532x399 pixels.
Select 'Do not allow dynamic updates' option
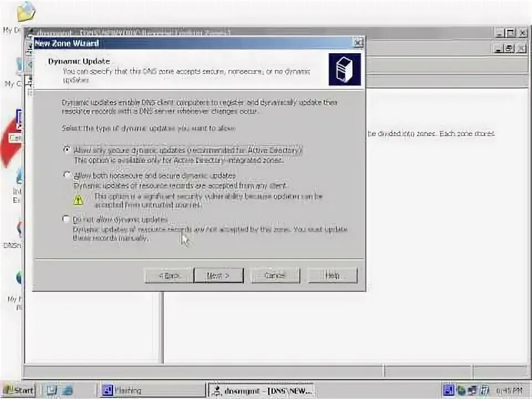(66, 219)
